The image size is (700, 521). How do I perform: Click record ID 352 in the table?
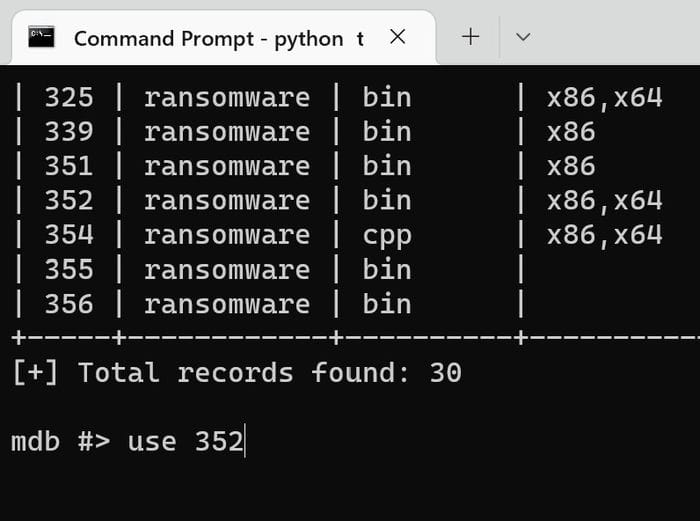point(69,200)
